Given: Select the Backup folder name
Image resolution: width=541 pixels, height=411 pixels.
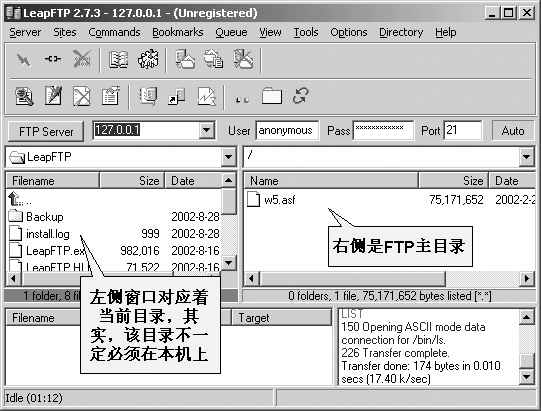Looking at the screenshot, I should click(45, 217).
